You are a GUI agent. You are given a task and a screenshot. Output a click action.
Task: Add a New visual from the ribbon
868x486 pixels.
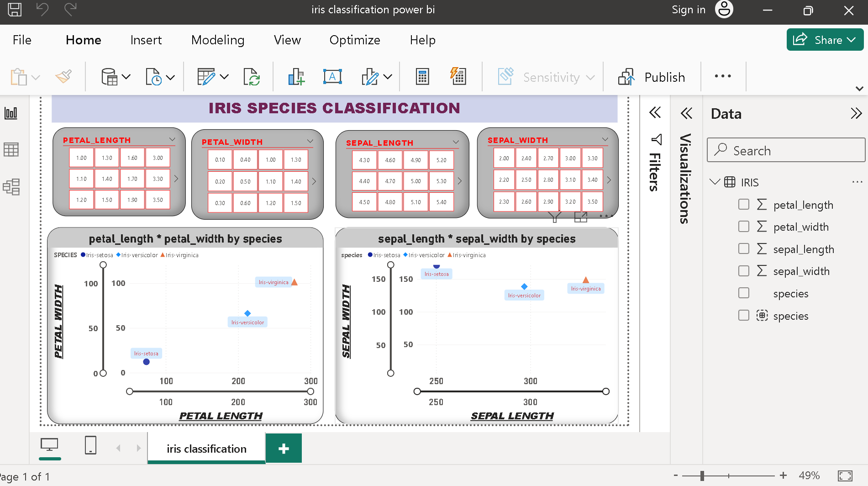pyautogui.click(x=296, y=76)
